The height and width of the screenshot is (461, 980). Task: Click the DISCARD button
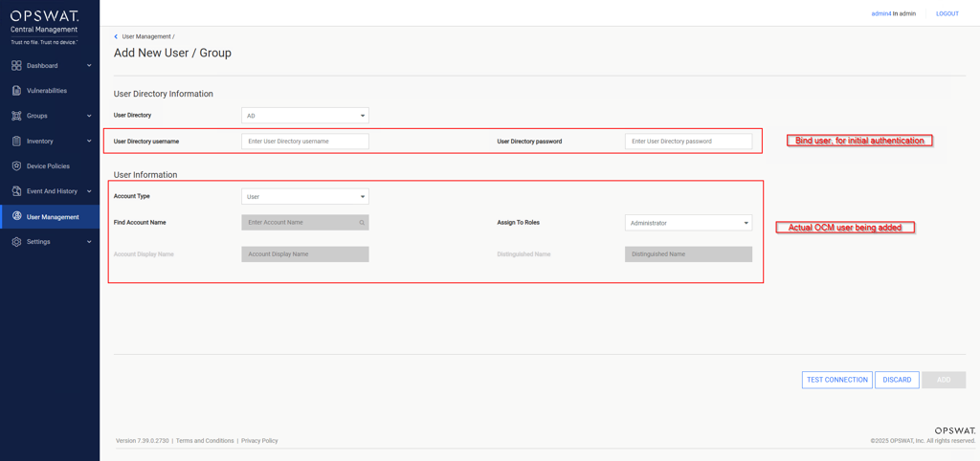click(x=897, y=380)
